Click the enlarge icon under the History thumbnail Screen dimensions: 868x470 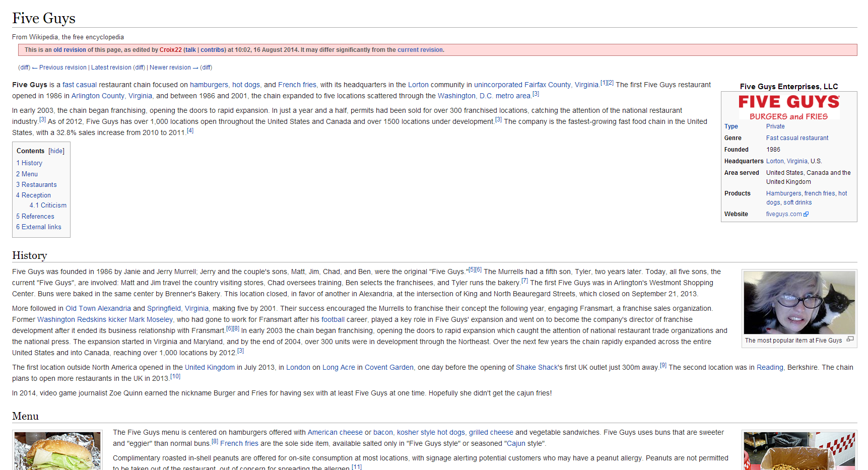pos(850,340)
